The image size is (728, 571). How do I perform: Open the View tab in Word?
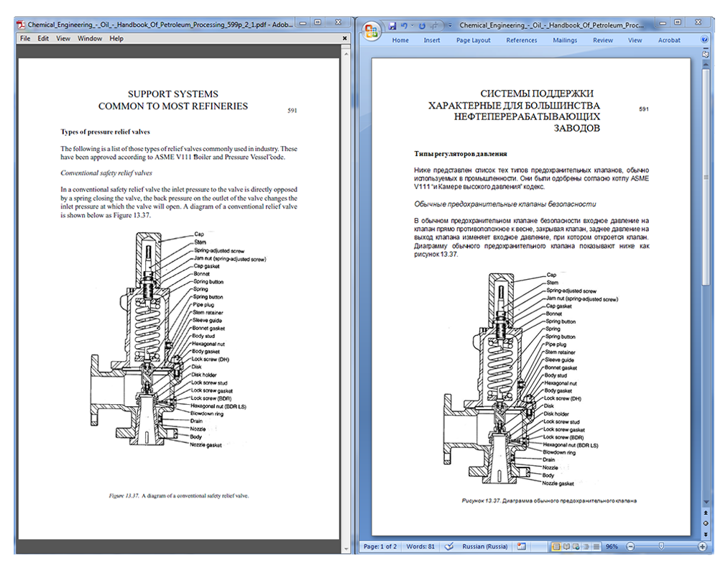click(x=635, y=40)
